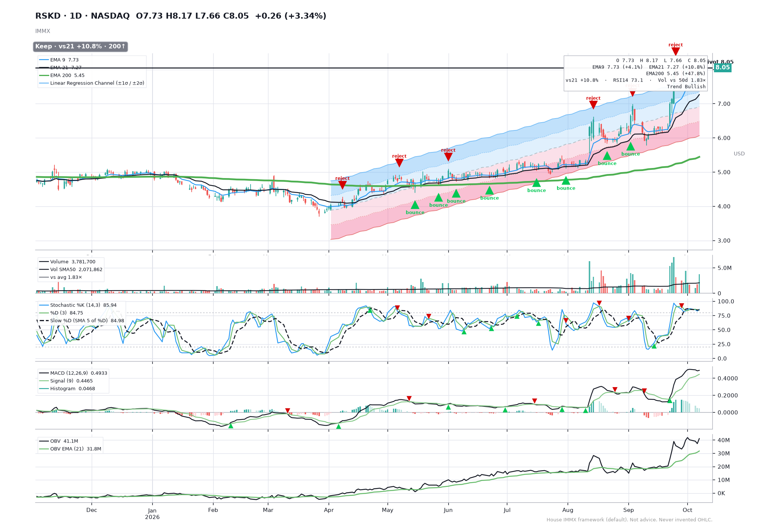Click the RSI14 73.1 value in the info box

(628, 80)
